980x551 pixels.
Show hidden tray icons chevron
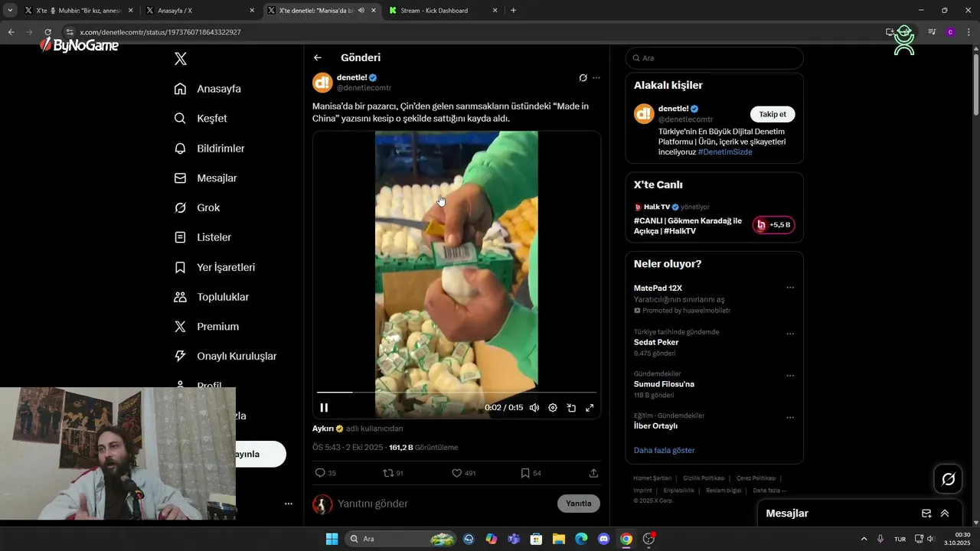(864, 539)
